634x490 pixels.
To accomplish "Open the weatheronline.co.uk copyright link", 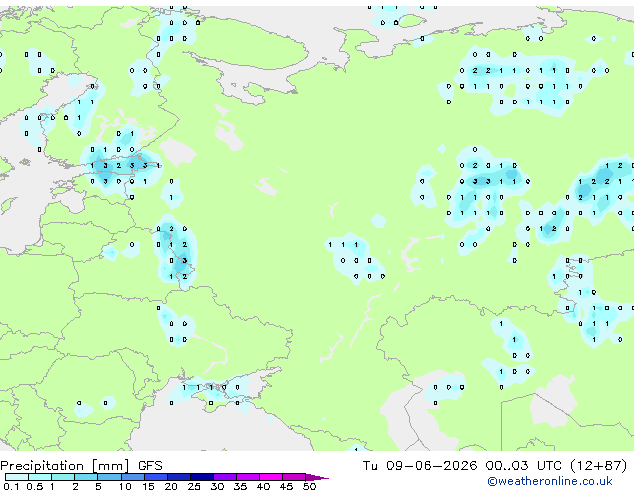I will [550, 481].
